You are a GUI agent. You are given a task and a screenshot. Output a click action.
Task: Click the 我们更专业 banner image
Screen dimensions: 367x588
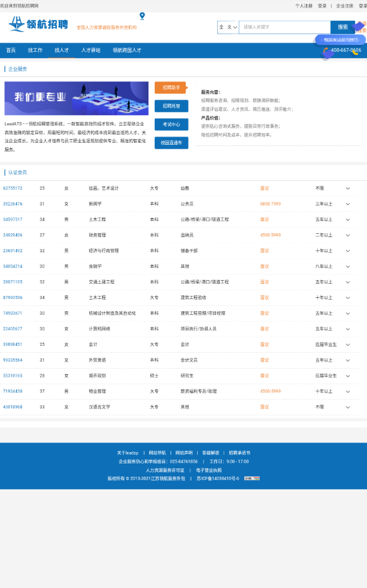click(76, 98)
